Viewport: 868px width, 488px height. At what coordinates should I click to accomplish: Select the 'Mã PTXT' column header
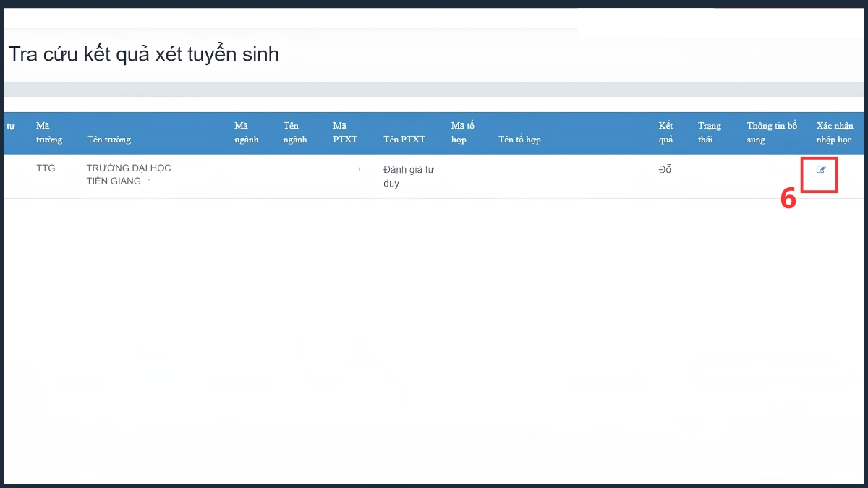pyautogui.click(x=345, y=132)
